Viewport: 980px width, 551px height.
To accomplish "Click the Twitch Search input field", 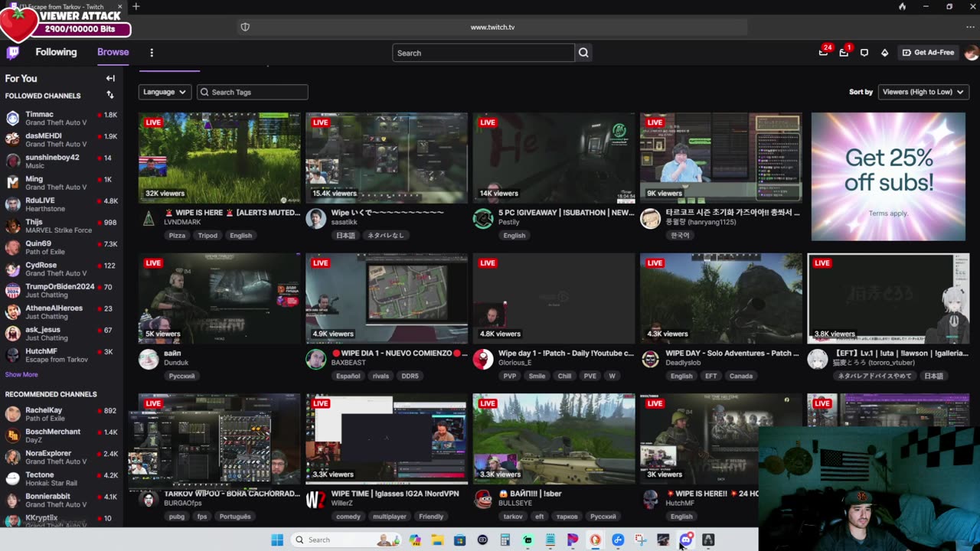I will [483, 53].
